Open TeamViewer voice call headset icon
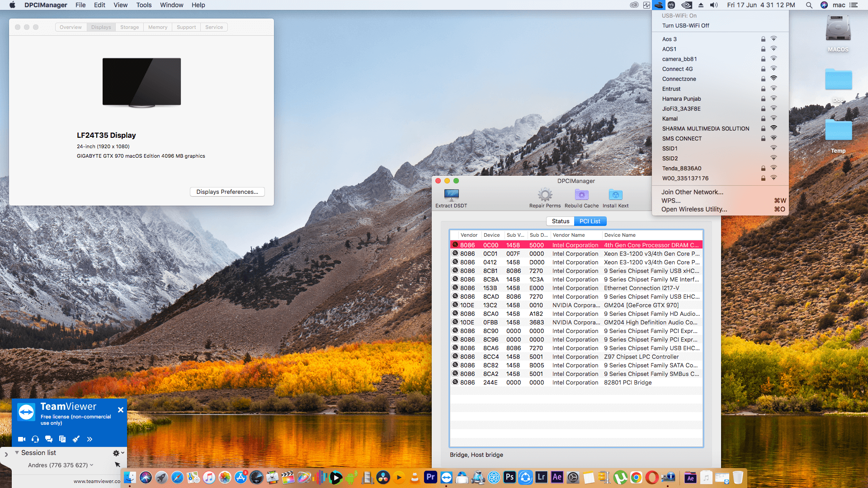Screen dimensions: 868x488 pyautogui.click(x=35, y=439)
